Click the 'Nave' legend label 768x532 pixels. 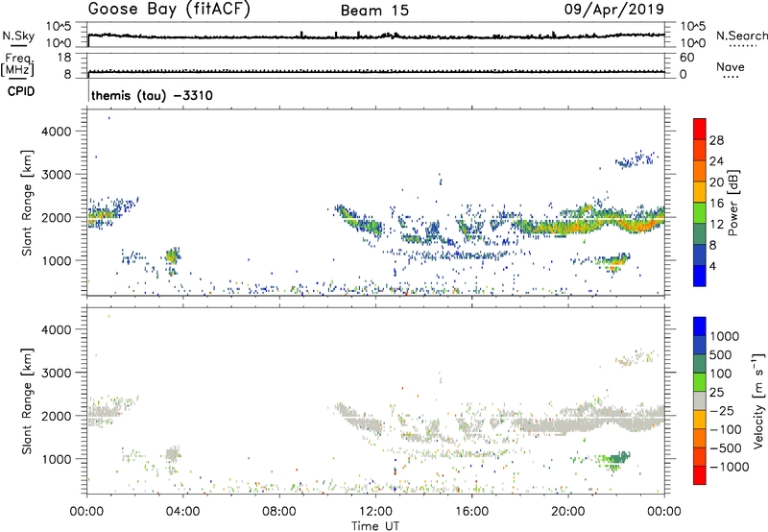(731, 66)
